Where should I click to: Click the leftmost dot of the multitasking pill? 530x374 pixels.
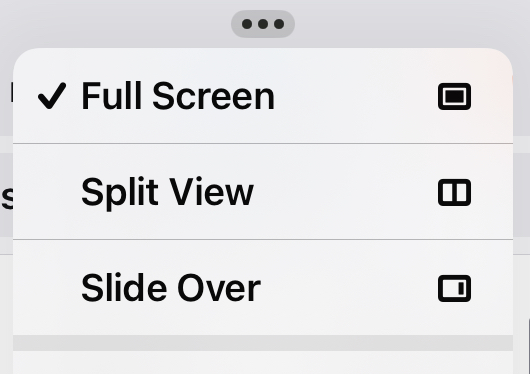[x=247, y=24]
